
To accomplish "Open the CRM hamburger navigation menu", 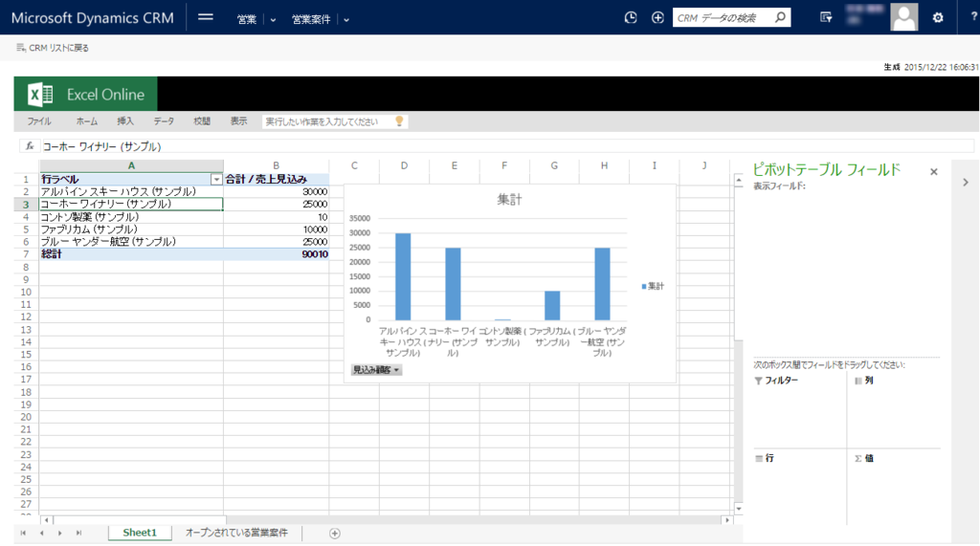I will click(206, 17).
